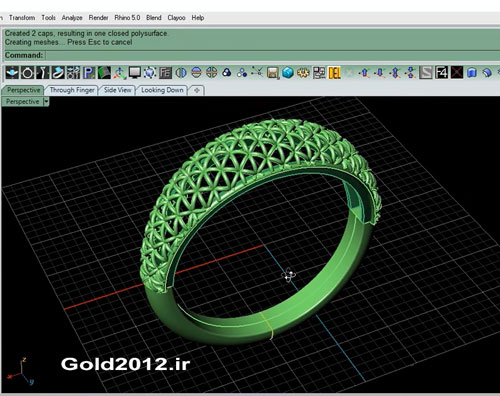Expand the Perspective viewport dropdown arrow
The image size is (500, 396).
tap(46, 101)
